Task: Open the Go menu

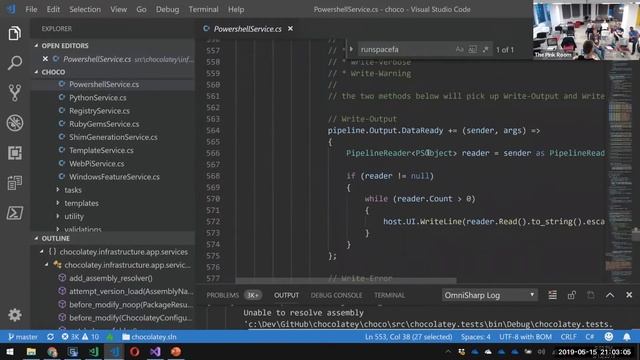Action: (x=141, y=9)
